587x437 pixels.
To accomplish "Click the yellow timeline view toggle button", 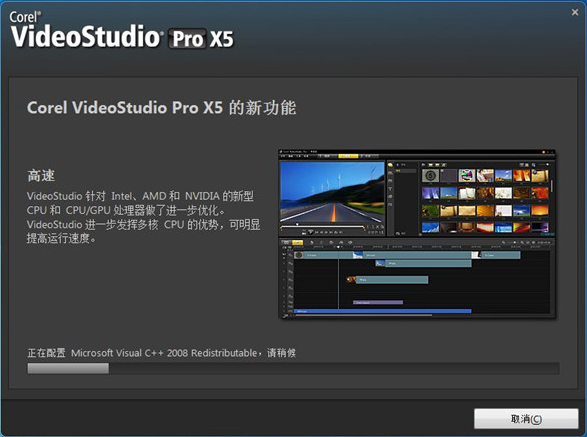I will (x=297, y=243).
